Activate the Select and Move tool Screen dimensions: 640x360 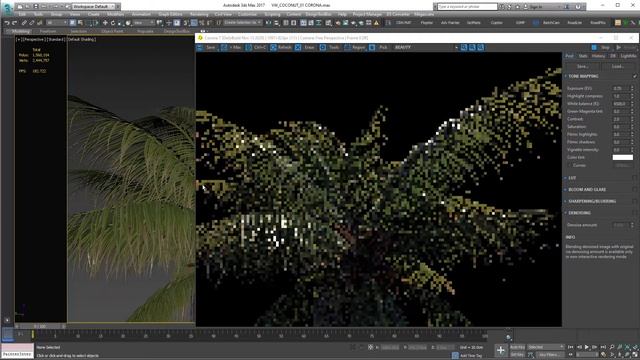(x=105, y=23)
